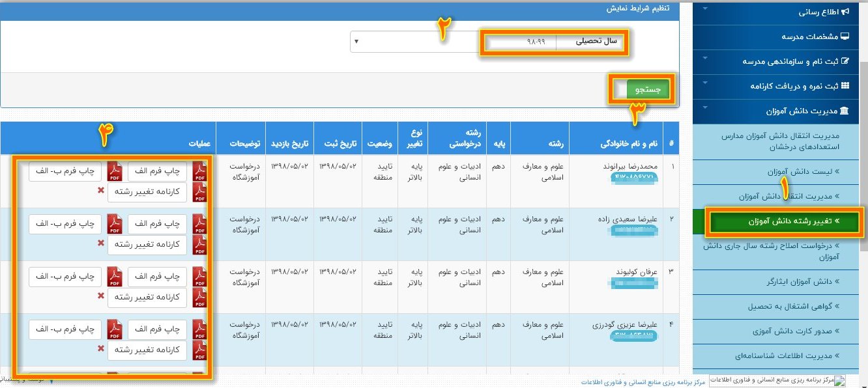
Task: Click PDF icon beside کارنامه تغییر رشته for عرفان کولیوند
Action: [x=199, y=298]
